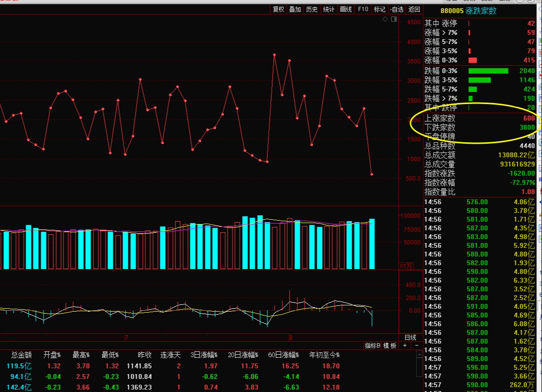Click the 总品种数 value 4440
The image size is (542, 392).
tap(527, 146)
